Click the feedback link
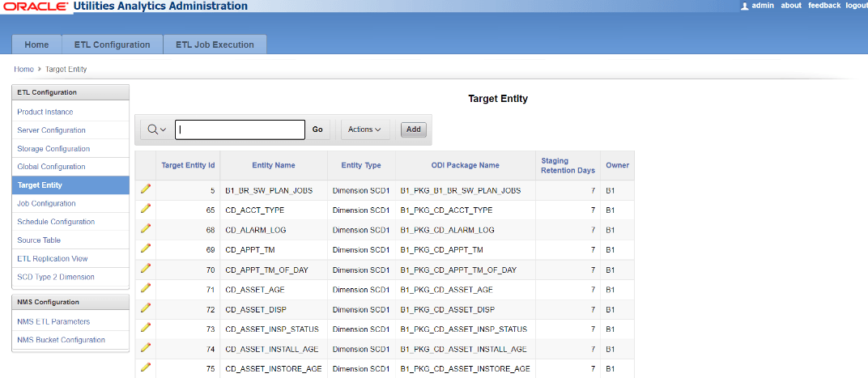This screenshot has width=868, height=378. click(824, 6)
